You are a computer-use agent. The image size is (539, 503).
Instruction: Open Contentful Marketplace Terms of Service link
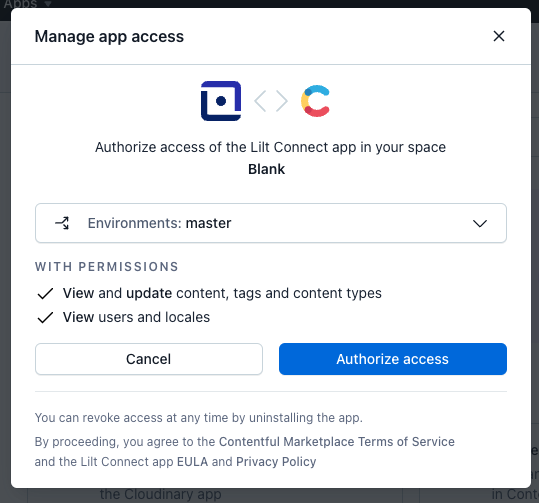coord(337,442)
